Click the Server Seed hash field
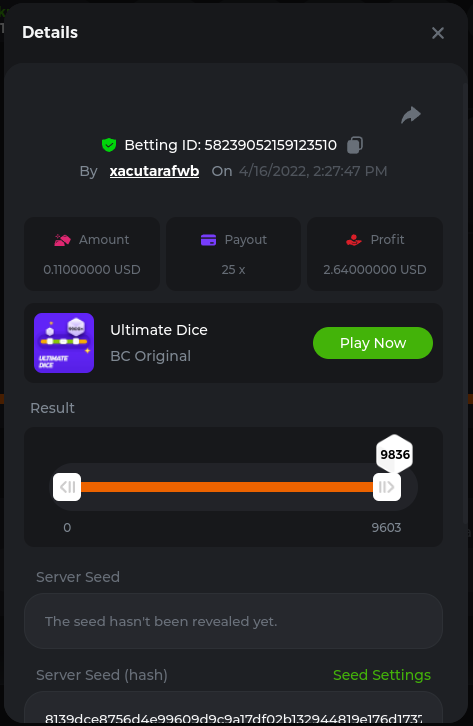The image size is (473, 726). [x=233, y=708]
